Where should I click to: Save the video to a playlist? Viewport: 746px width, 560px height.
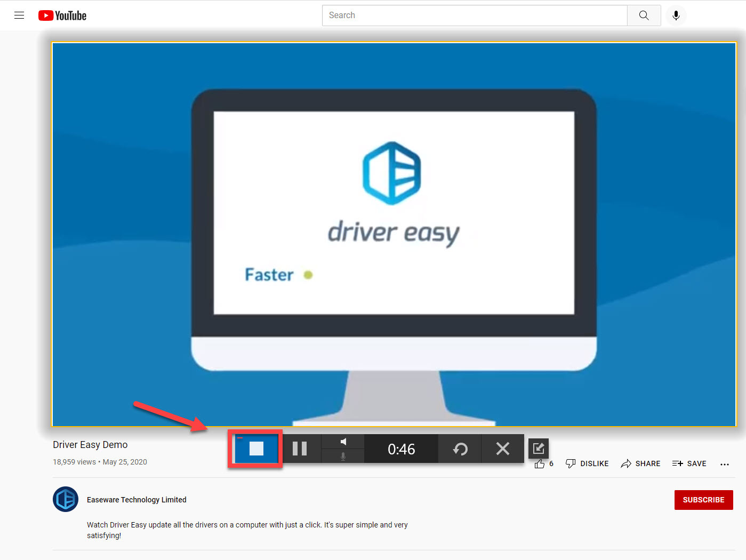(689, 463)
